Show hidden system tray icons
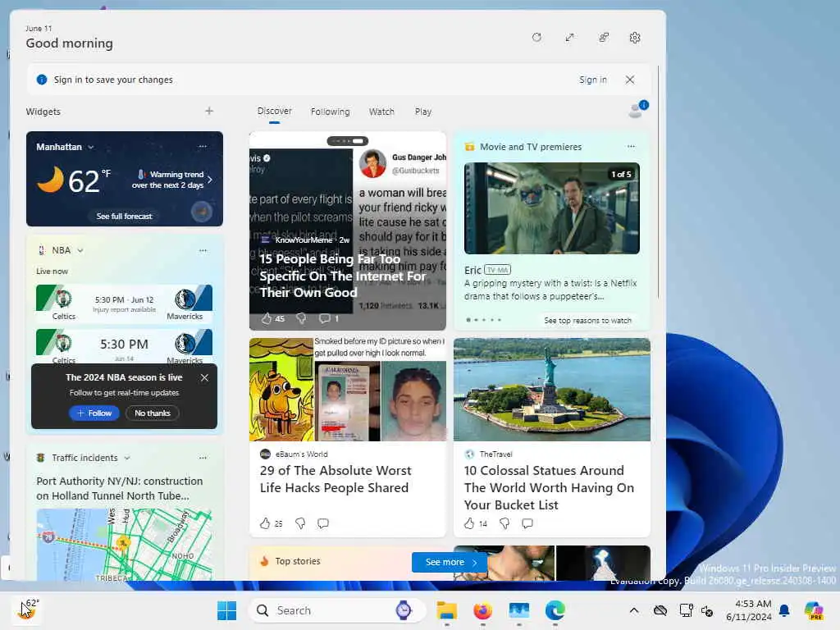Image resolution: width=840 pixels, height=630 pixels. tap(634, 610)
